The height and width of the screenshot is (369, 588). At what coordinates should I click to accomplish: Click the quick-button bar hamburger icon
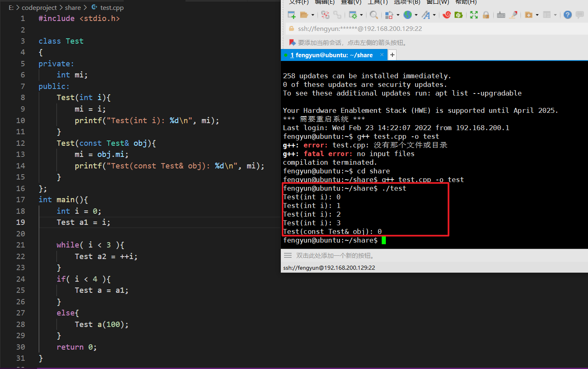point(288,255)
